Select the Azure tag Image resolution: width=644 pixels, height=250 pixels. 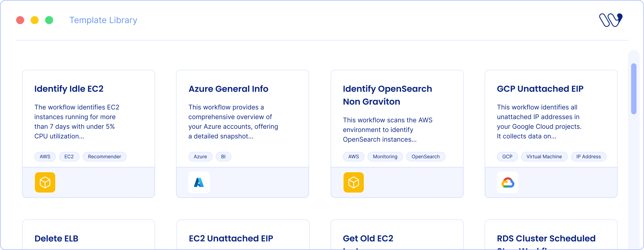(x=200, y=157)
